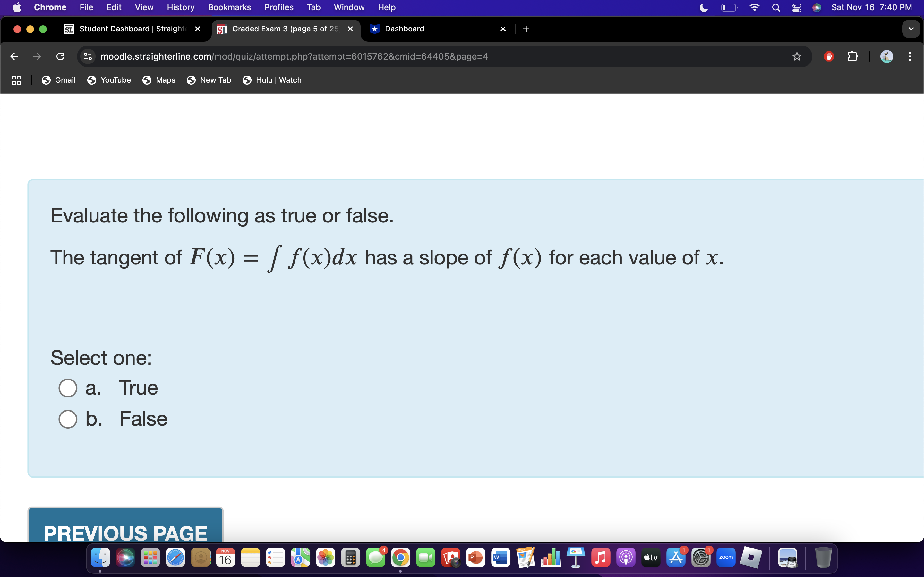924x577 pixels.
Task: Toggle macOS Control Center in menu bar
Action: pos(797,8)
